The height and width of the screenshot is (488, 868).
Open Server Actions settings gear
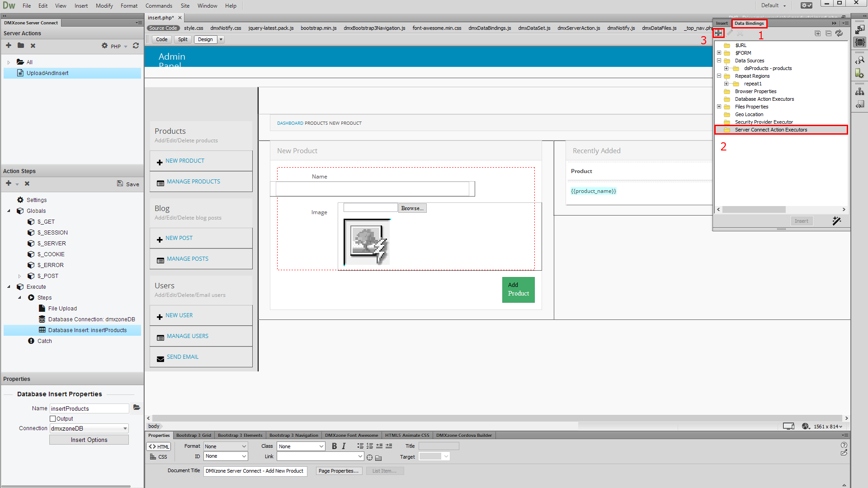tap(105, 46)
